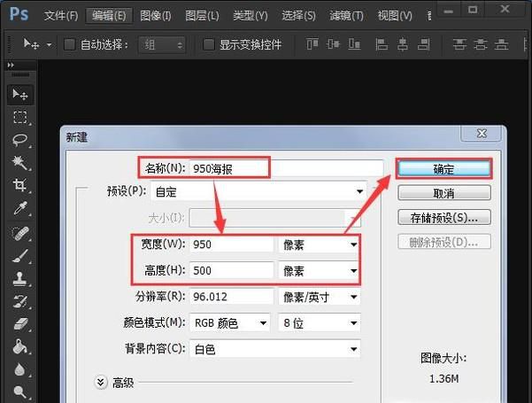Click the Distribute vertical centers icon
This screenshot has height=403, width=532.
tap(480, 44)
